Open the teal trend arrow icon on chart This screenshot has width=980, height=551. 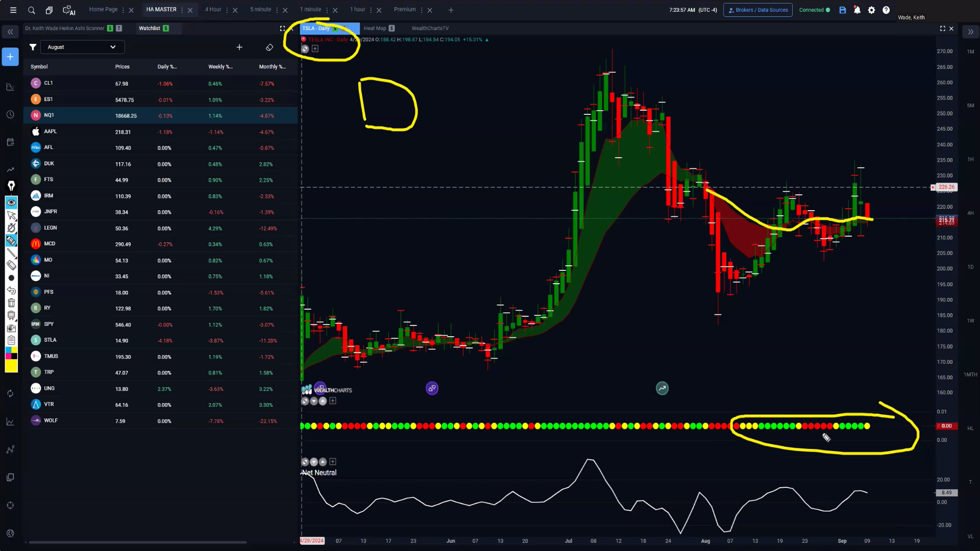(x=662, y=388)
